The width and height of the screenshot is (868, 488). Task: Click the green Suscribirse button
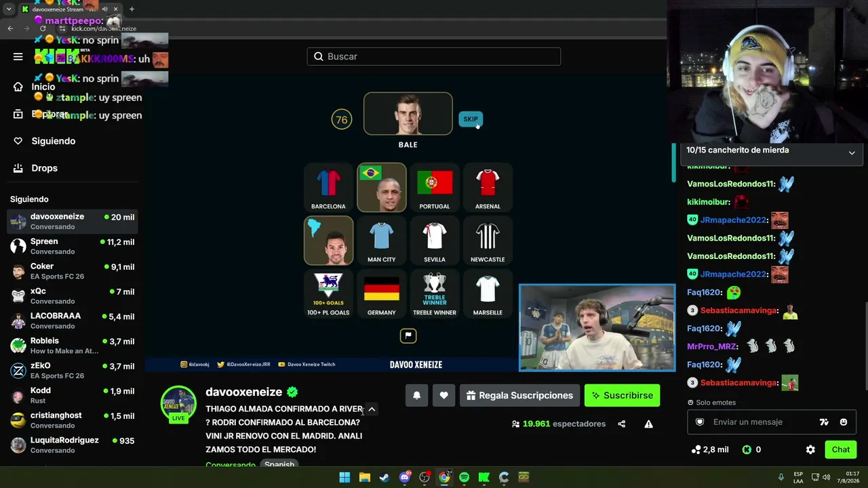[622, 395]
